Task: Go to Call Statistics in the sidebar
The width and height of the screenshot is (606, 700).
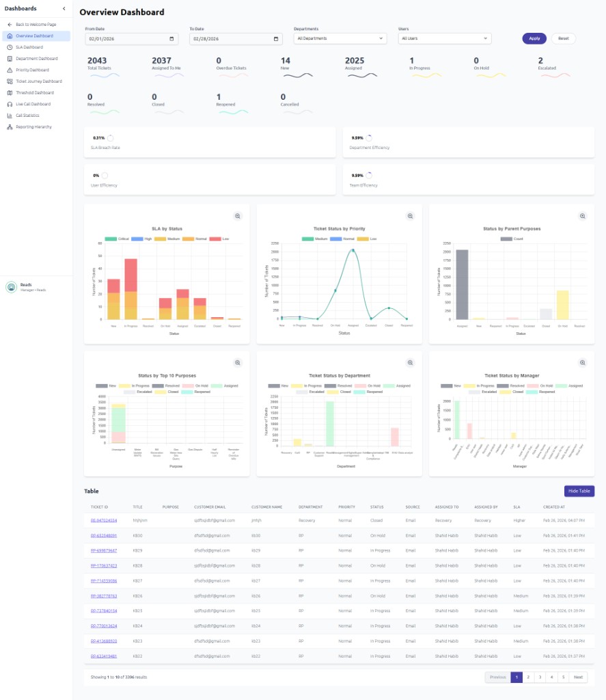Action: coord(29,116)
